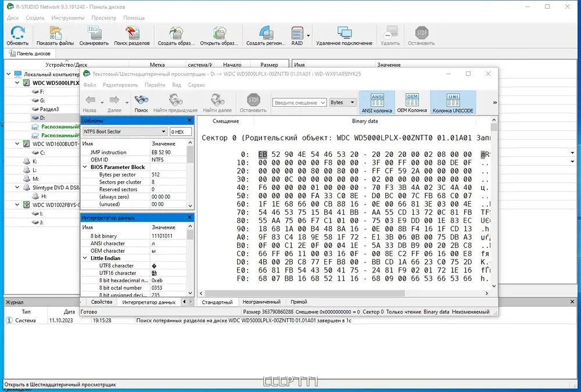This screenshot has height=392, width=581.
Task: Click Шаблоны list scroll down arrow
Action: (190, 206)
